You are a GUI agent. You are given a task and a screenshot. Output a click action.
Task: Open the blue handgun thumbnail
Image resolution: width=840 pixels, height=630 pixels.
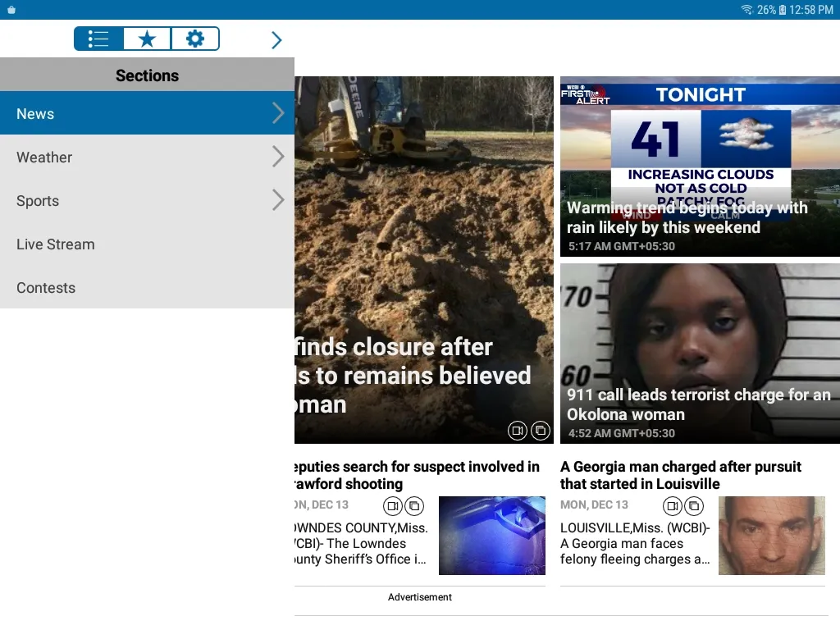point(492,536)
